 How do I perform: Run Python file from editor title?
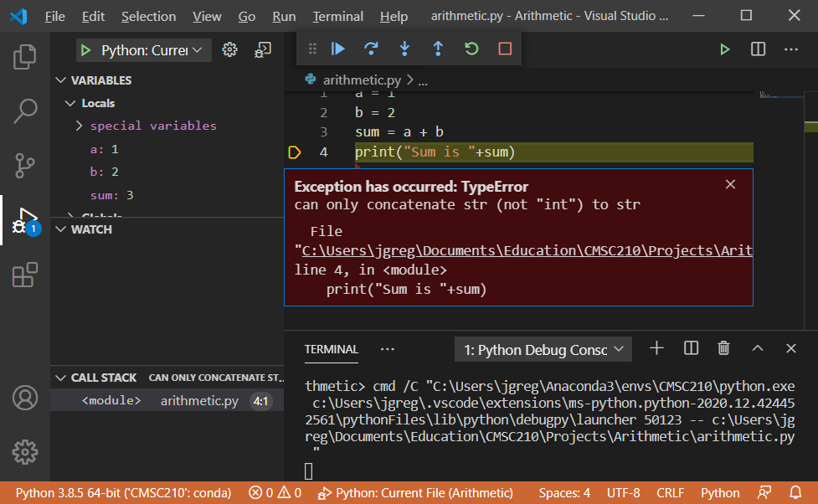pyautogui.click(x=724, y=49)
